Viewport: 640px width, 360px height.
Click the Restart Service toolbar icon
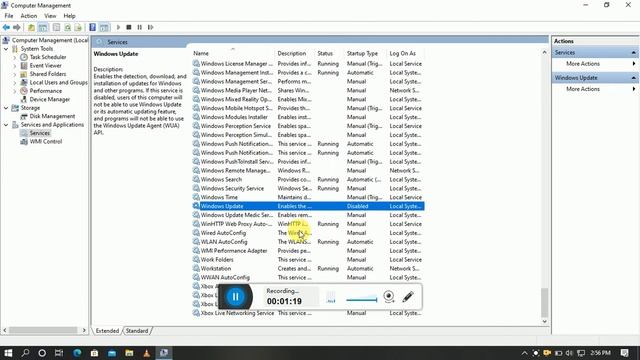[x=151, y=27]
